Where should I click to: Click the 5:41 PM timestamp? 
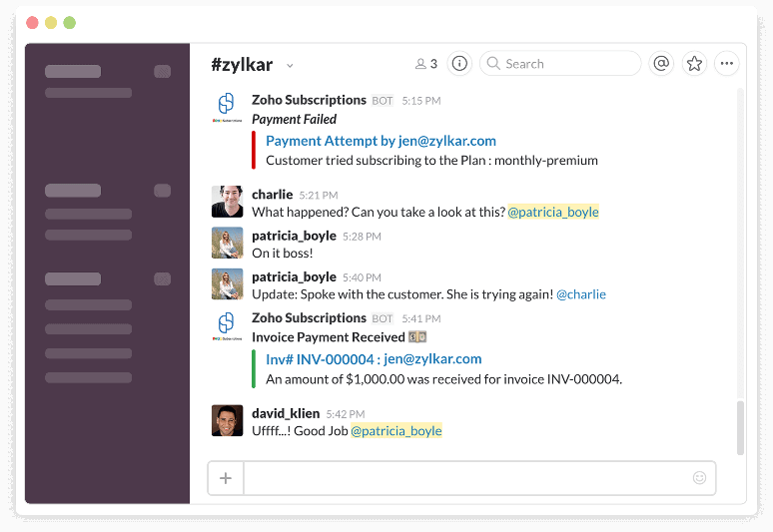421,318
